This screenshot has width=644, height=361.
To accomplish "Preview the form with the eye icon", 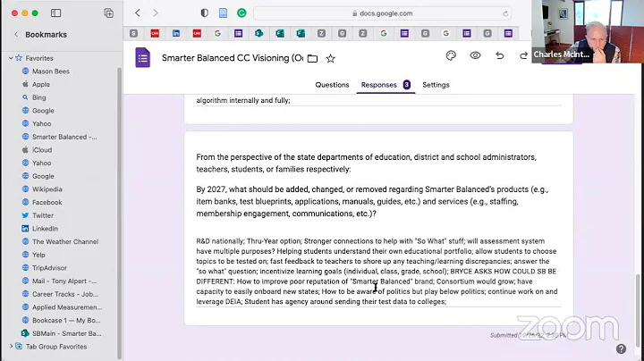I will pos(475,55).
